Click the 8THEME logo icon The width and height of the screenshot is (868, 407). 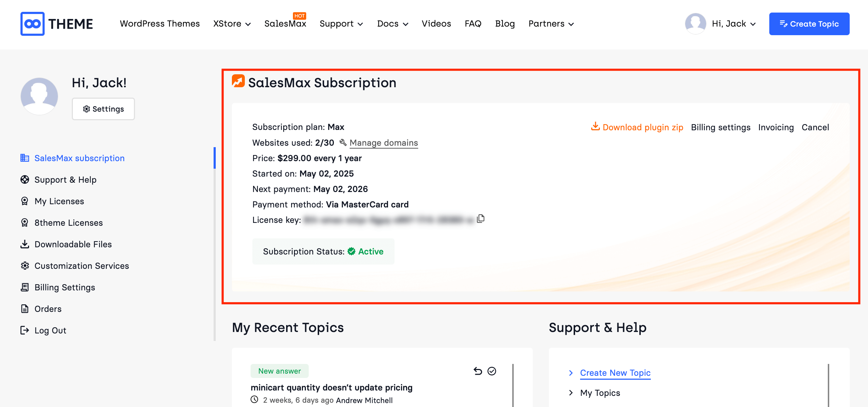coord(33,24)
